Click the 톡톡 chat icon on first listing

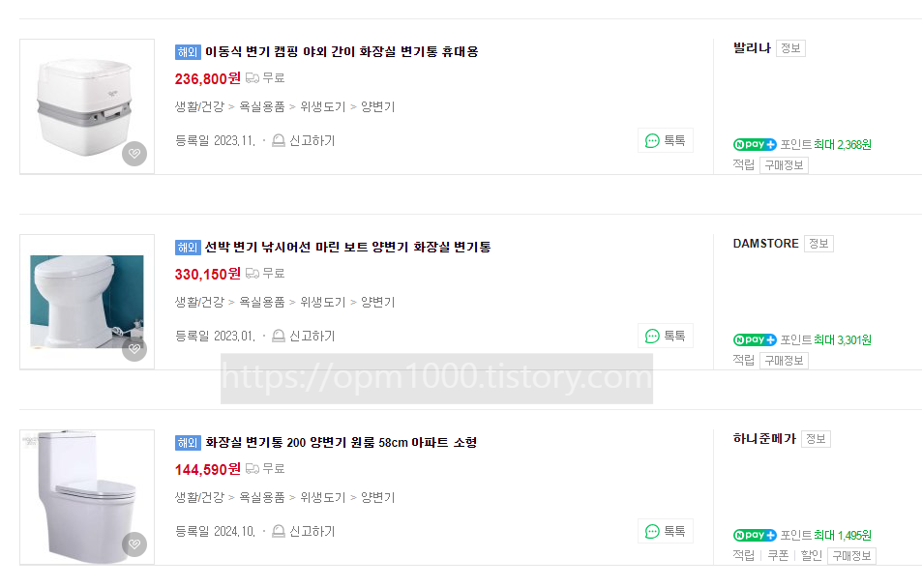click(x=665, y=140)
